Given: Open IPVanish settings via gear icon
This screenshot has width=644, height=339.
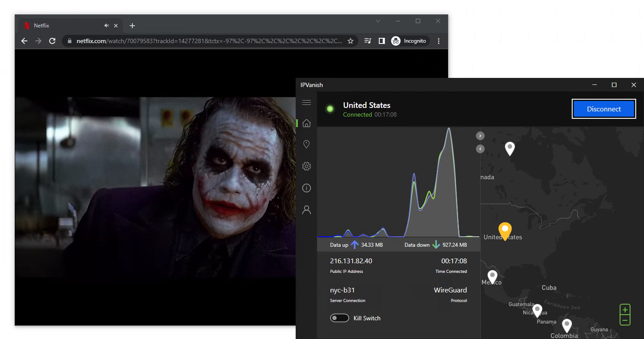Looking at the screenshot, I should coord(307,166).
